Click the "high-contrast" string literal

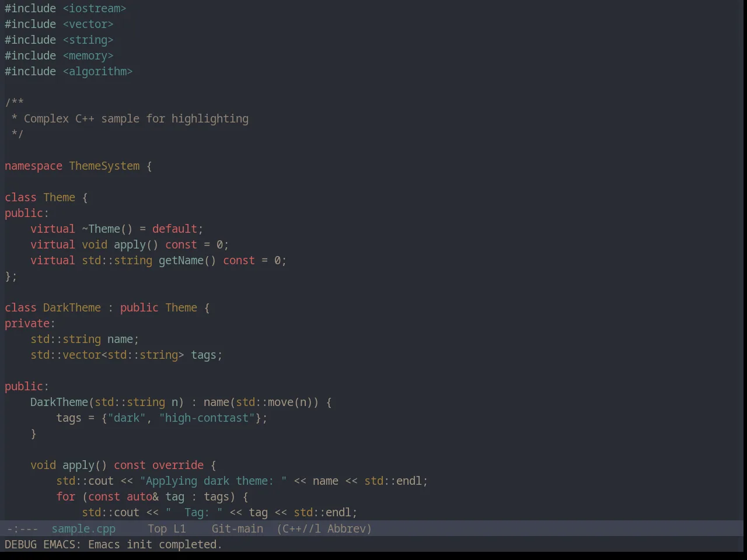(x=207, y=418)
